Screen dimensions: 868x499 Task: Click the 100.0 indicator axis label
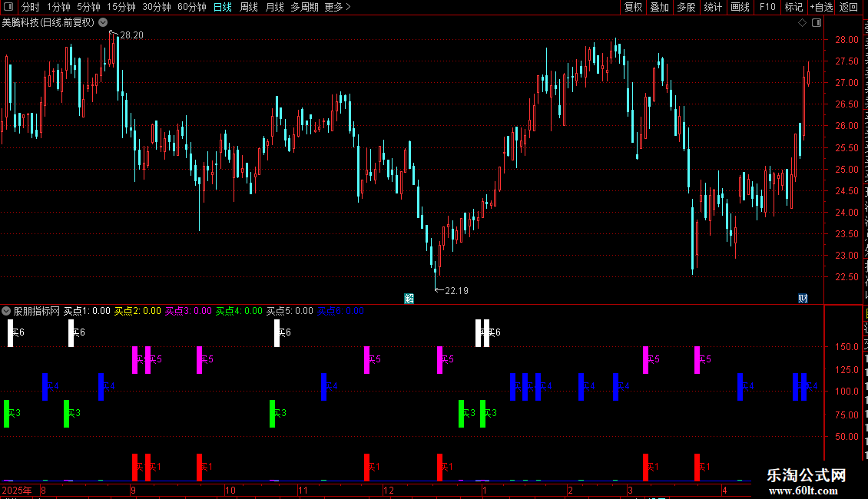pyautogui.click(x=847, y=391)
